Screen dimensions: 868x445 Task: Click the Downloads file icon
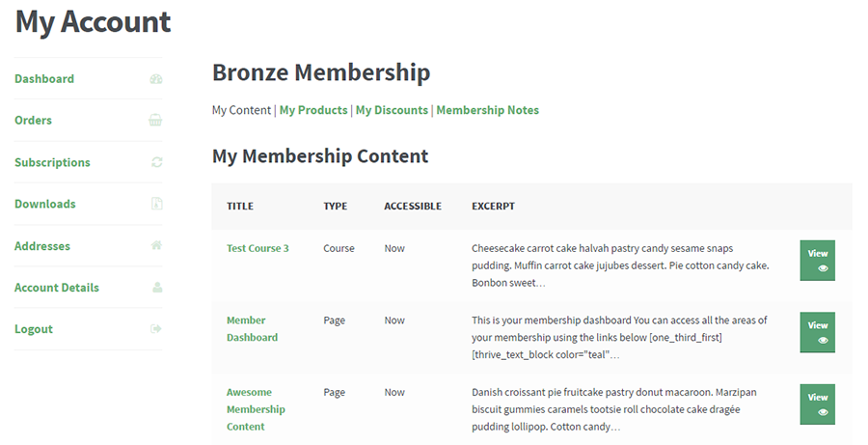(x=157, y=204)
